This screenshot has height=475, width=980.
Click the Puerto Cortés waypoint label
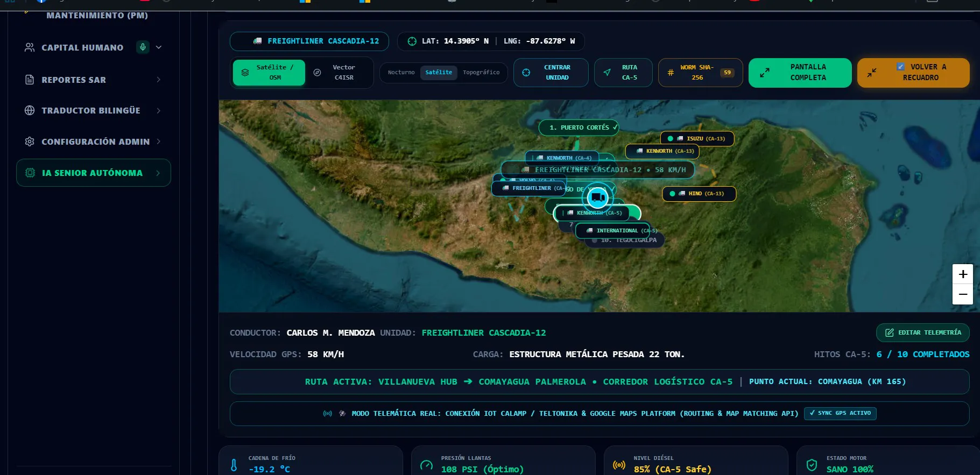(579, 127)
